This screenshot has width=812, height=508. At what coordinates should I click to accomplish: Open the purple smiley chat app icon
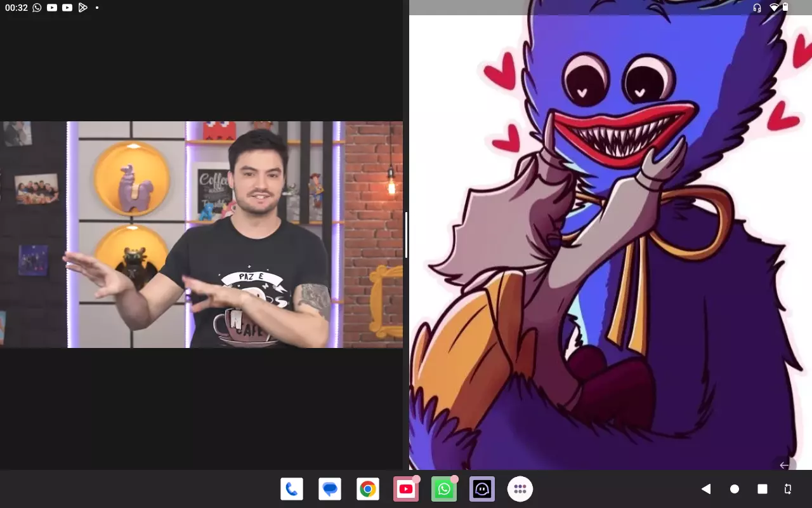pos(482,489)
